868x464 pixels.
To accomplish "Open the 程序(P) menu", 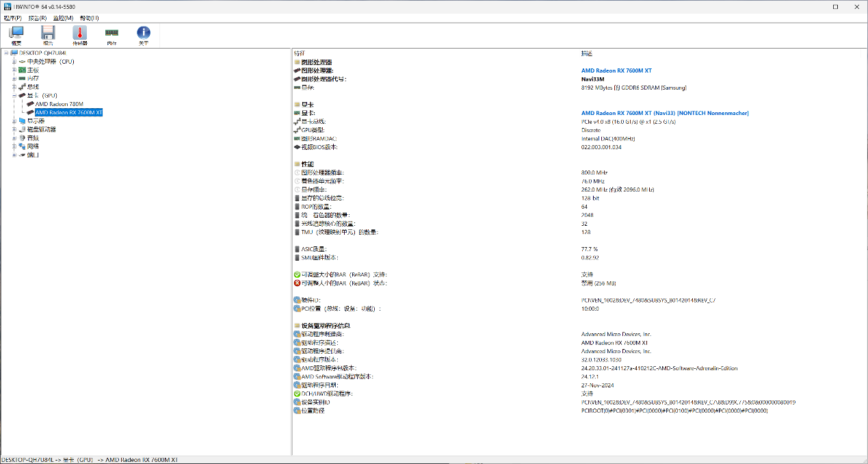I will click(12, 18).
